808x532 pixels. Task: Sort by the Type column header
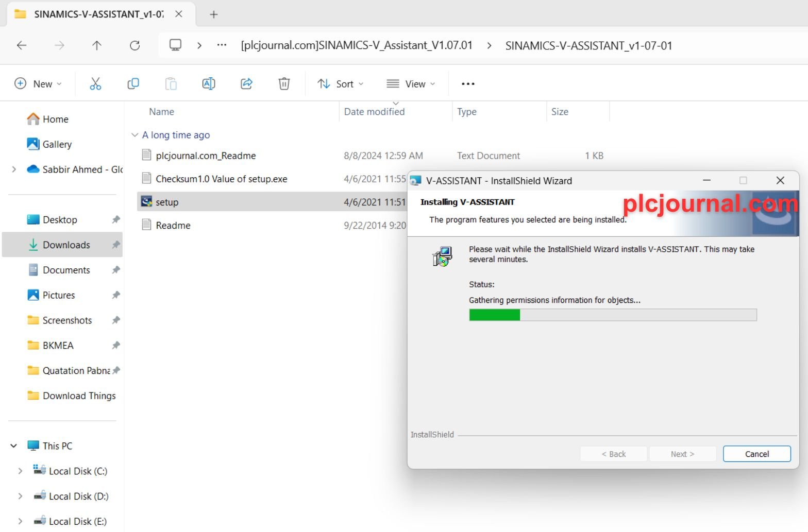467,112
